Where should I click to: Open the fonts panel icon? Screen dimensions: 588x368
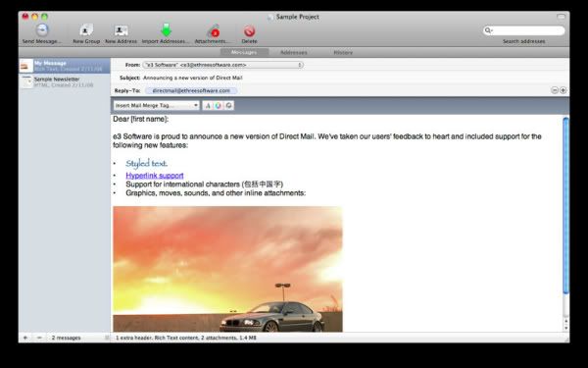coord(208,106)
